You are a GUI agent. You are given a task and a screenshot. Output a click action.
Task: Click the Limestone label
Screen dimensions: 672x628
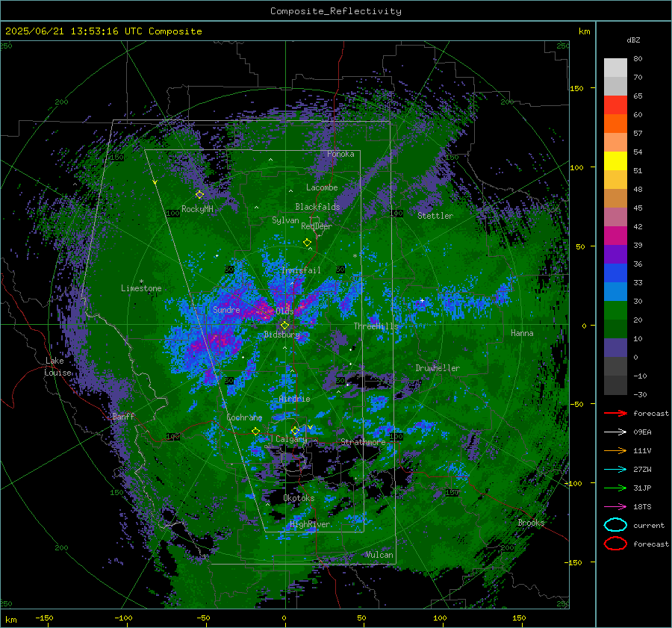click(x=141, y=288)
